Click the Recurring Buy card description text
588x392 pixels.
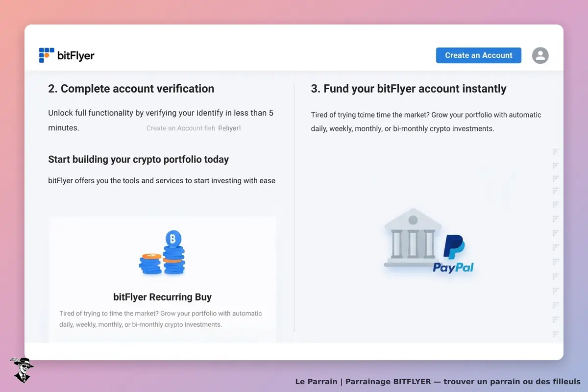point(161,319)
